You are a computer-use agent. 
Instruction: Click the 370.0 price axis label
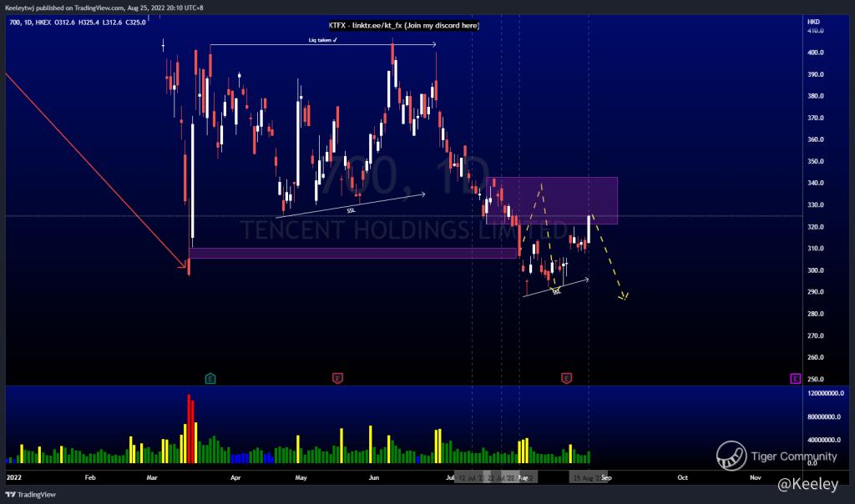click(816, 118)
